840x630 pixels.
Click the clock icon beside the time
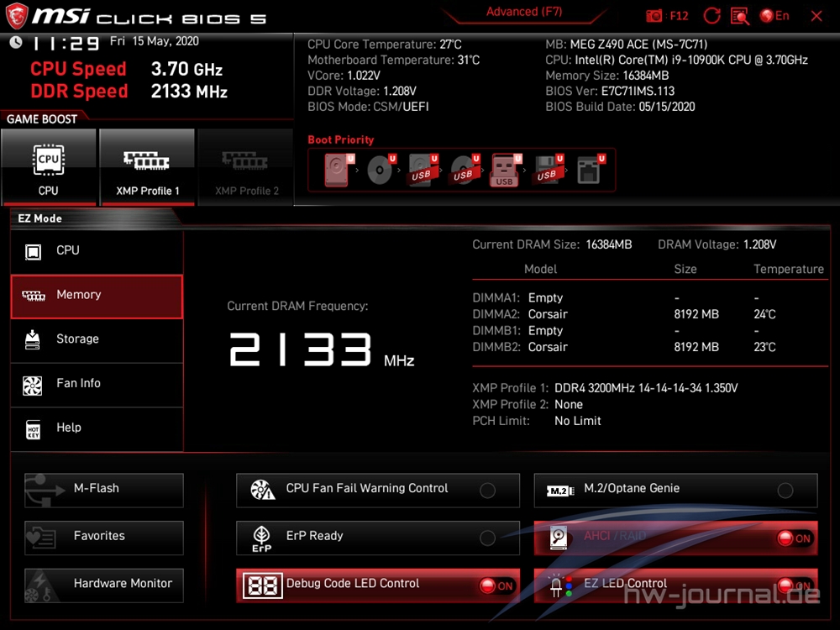[16, 42]
